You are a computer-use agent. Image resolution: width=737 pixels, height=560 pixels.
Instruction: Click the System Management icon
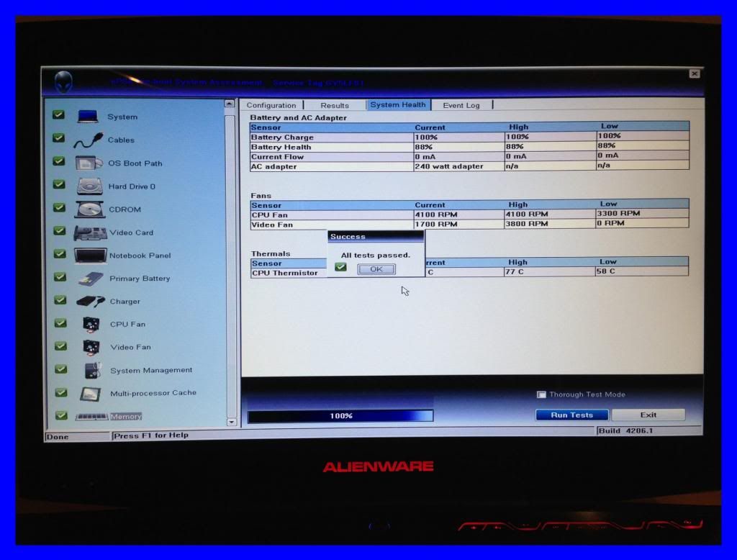click(x=93, y=370)
